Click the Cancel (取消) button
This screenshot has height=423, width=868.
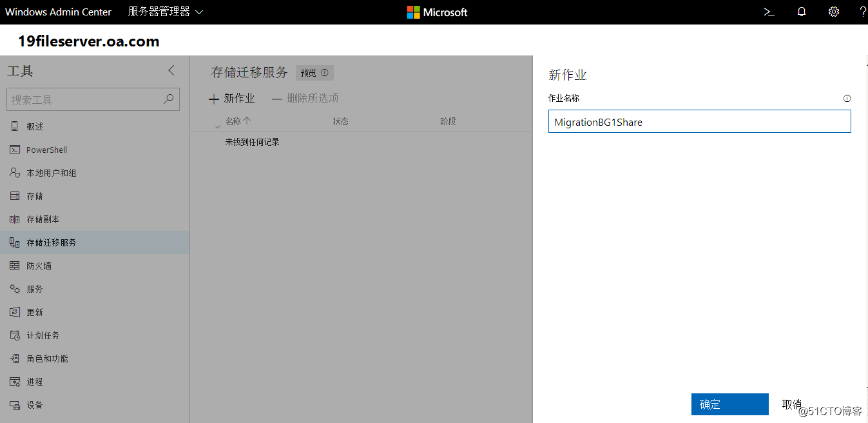792,404
